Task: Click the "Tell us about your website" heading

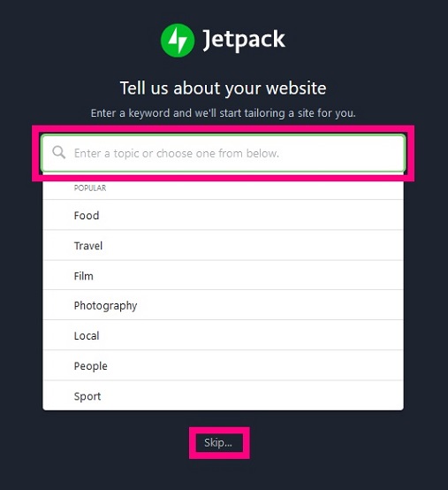Action: (x=224, y=88)
